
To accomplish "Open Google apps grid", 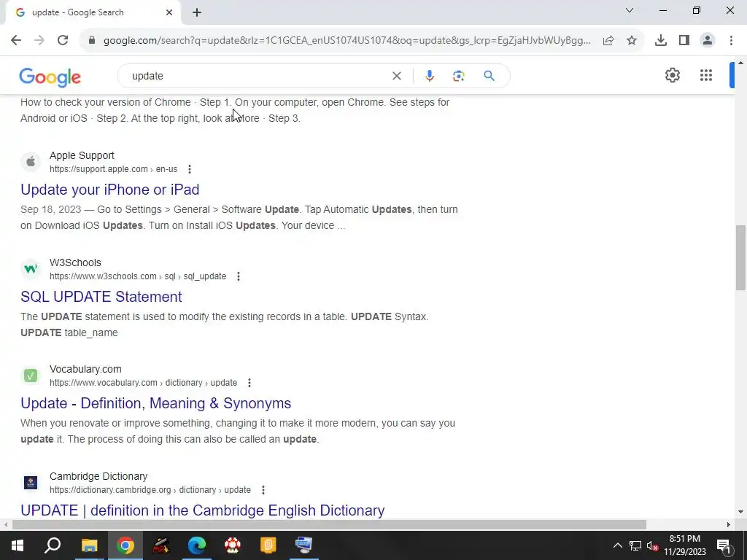I will coord(706,75).
